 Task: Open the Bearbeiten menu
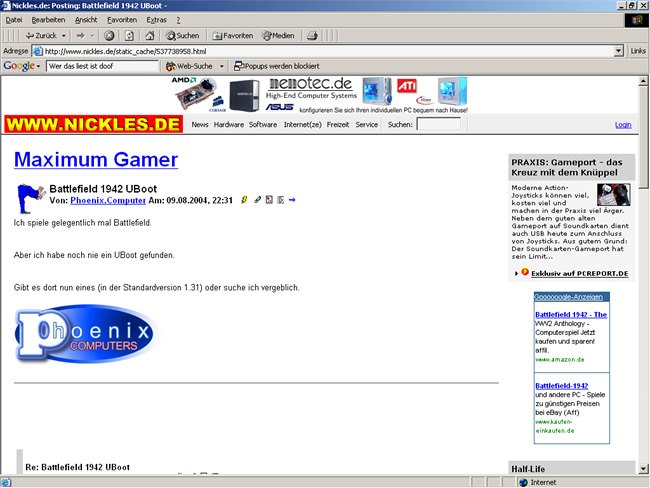(48, 20)
